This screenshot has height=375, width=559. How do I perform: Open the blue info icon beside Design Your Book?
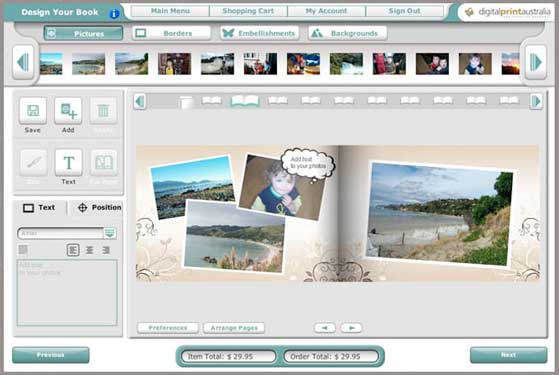click(114, 14)
